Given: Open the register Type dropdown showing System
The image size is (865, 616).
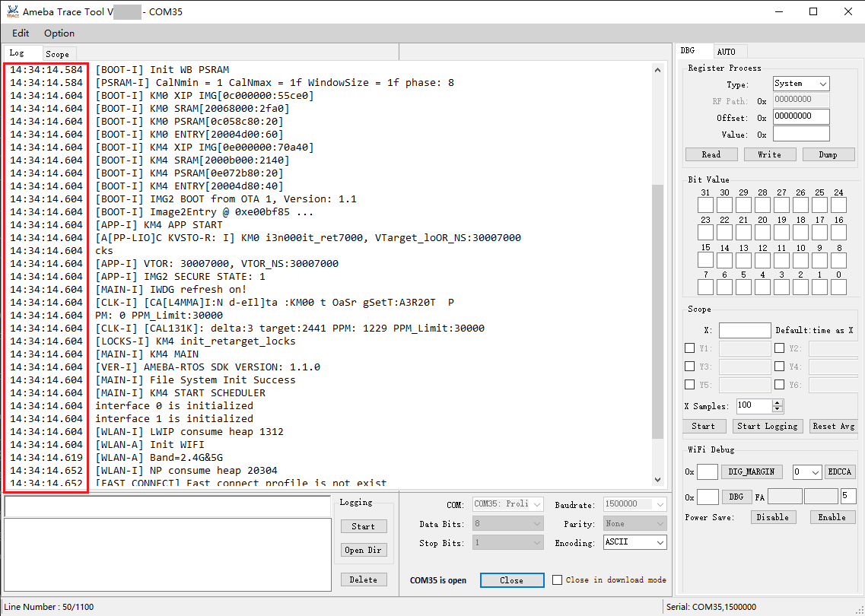Looking at the screenshot, I should coord(800,84).
